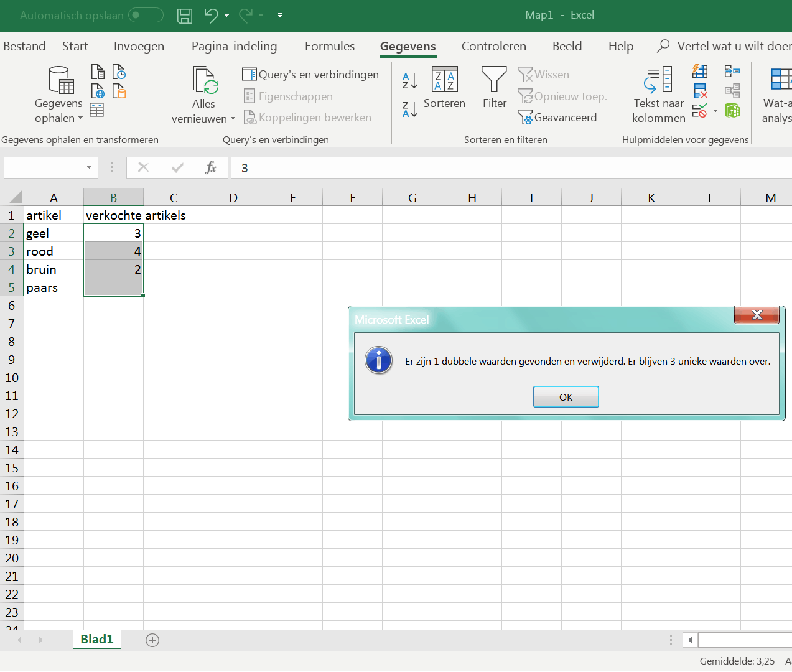Click the formula bar Enter checkmark icon
Image resolution: width=792 pixels, height=672 pixels.
point(177,167)
